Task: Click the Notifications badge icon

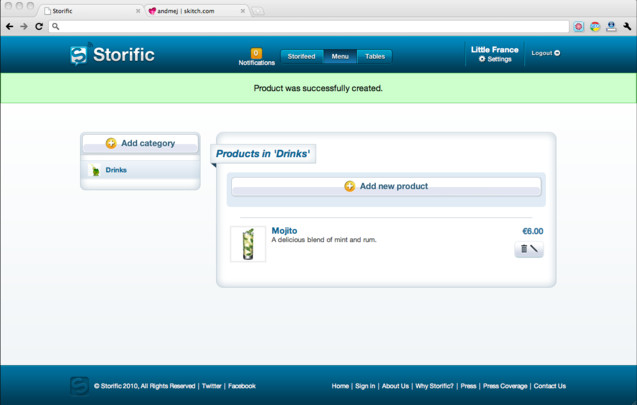Action: (x=256, y=53)
